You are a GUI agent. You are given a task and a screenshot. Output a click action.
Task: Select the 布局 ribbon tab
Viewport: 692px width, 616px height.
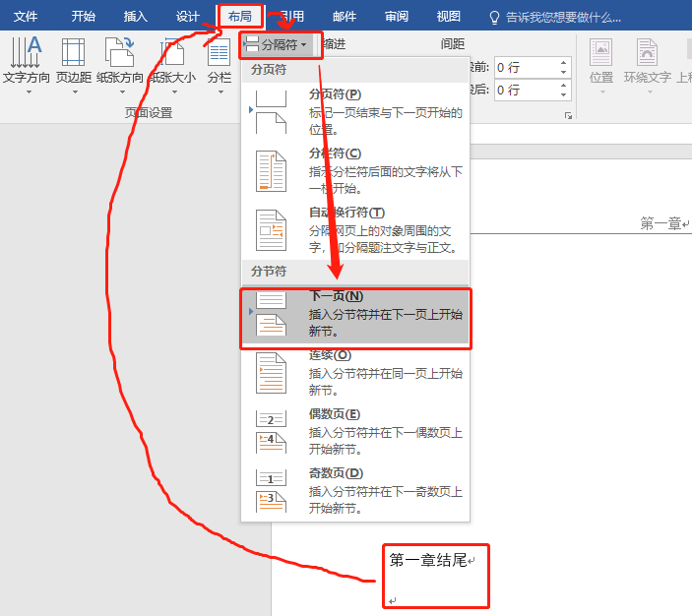point(239,17)
